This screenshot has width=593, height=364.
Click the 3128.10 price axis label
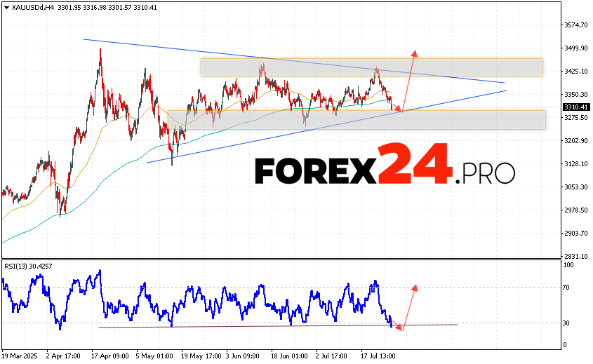coord(576,163)
